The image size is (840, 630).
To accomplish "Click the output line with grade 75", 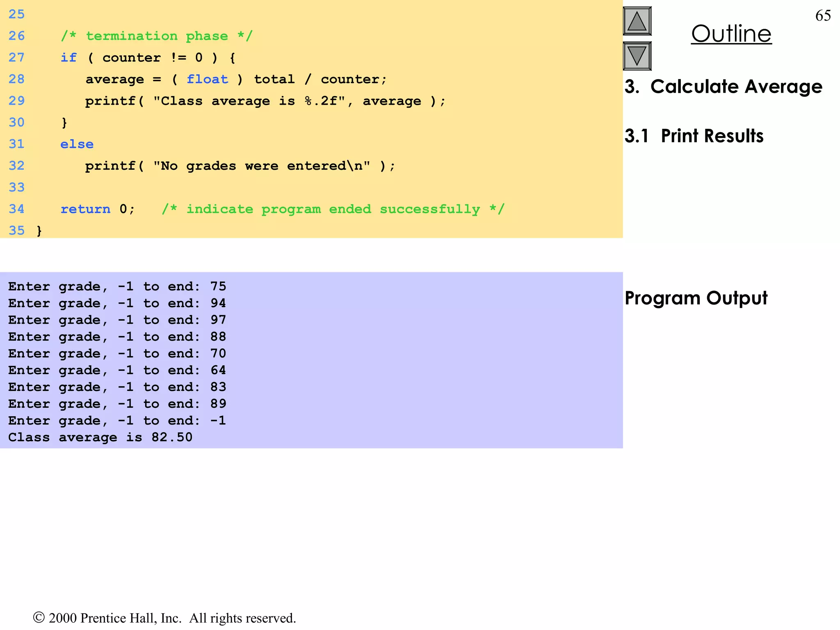I will point(117,286).
